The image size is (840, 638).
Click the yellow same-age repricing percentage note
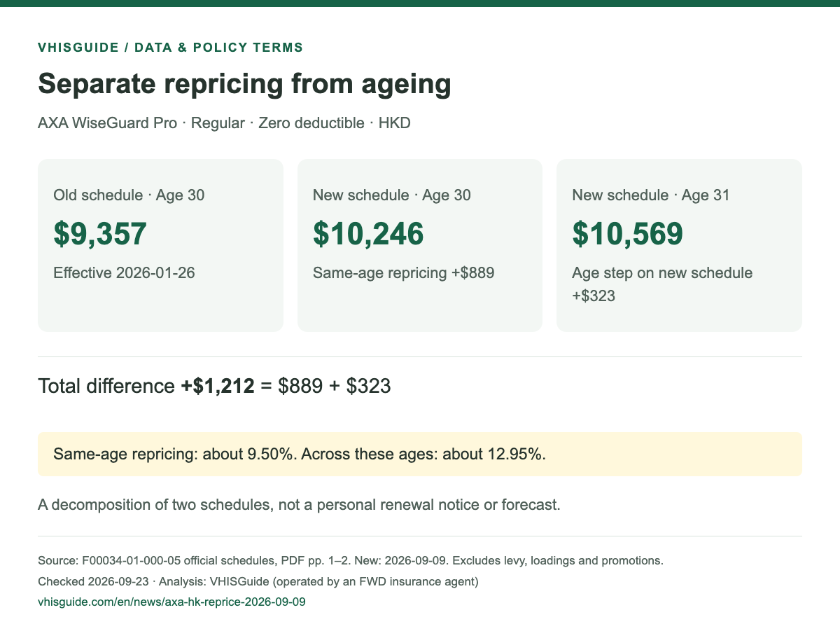click(420, 455)
